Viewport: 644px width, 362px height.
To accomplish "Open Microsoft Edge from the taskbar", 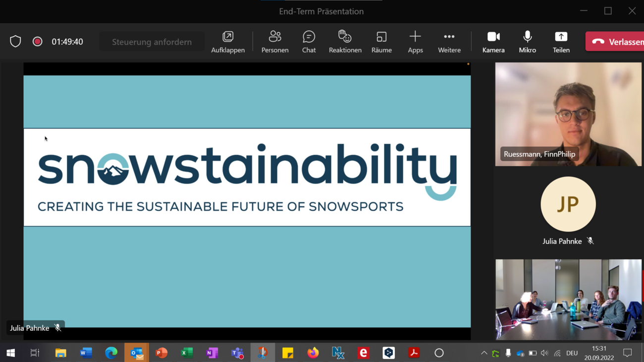I will click(x=111, y=353).
